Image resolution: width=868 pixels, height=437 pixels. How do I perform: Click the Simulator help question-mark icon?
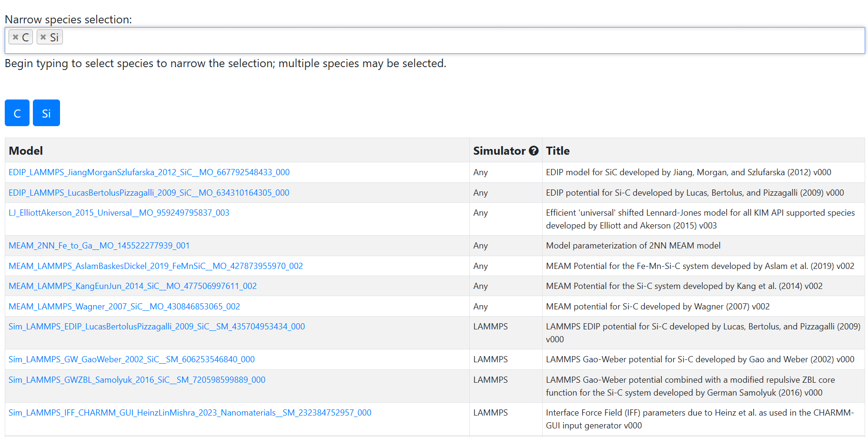tap(534, 151)
